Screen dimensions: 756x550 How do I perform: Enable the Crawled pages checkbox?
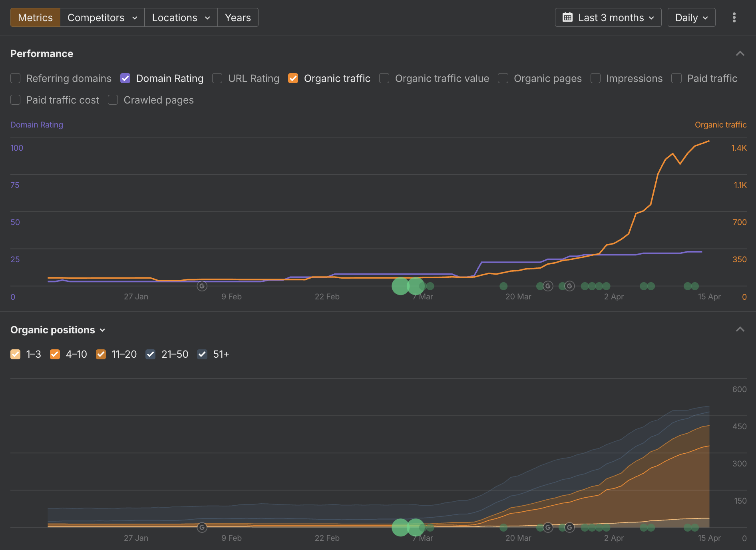pyautogui.click(x=113, y=100)
